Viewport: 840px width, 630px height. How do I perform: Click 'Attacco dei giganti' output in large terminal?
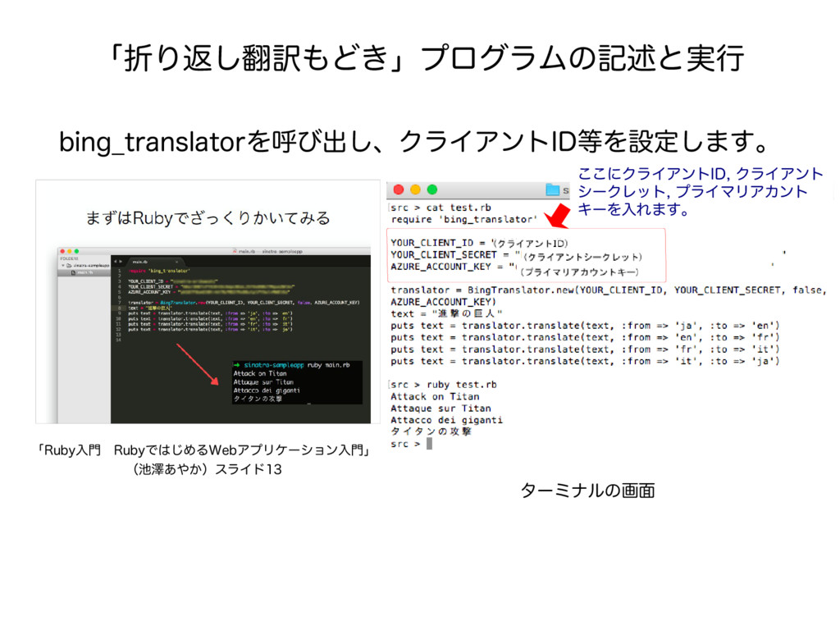447,420
